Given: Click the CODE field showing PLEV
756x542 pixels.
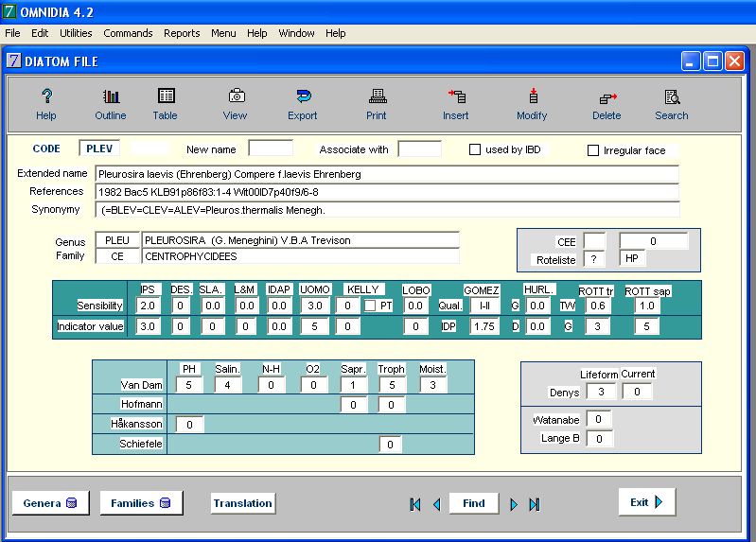Looking at the screenshot, I should [99, 149].
